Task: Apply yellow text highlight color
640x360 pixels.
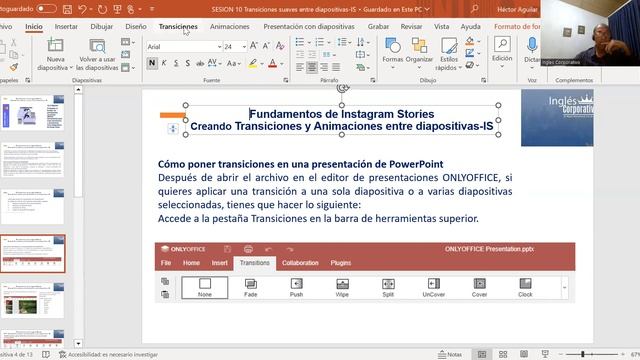Action: (x=253, y=63)
